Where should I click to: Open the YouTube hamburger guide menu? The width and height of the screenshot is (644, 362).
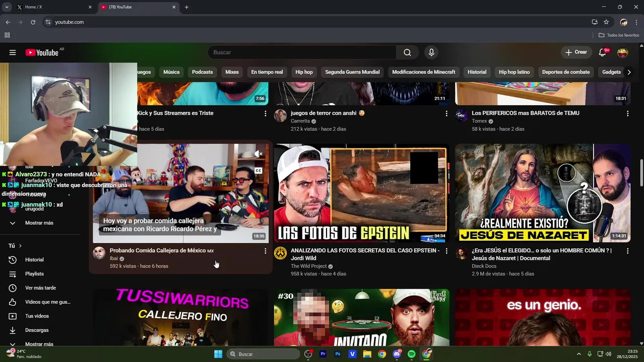click(13, 52)
